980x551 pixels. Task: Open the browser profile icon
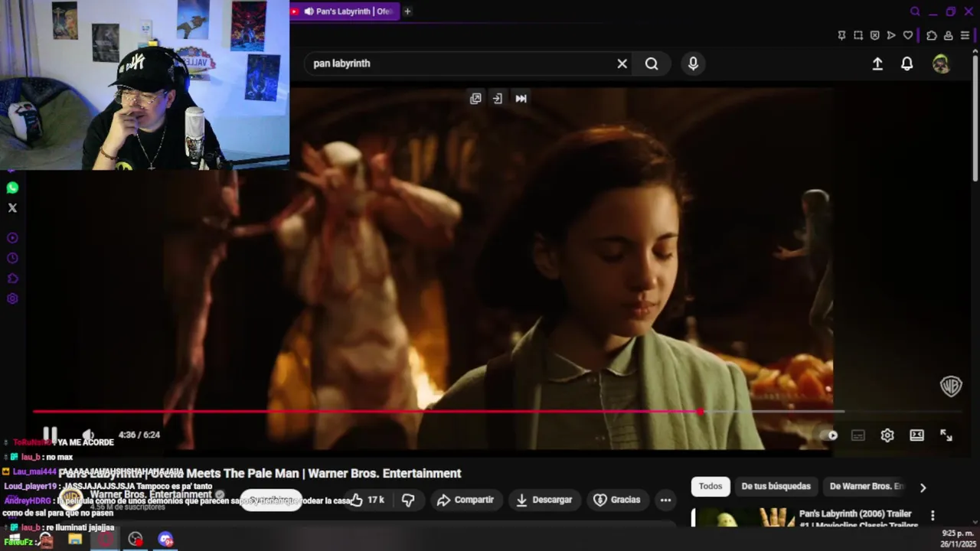tap(948, 35)
